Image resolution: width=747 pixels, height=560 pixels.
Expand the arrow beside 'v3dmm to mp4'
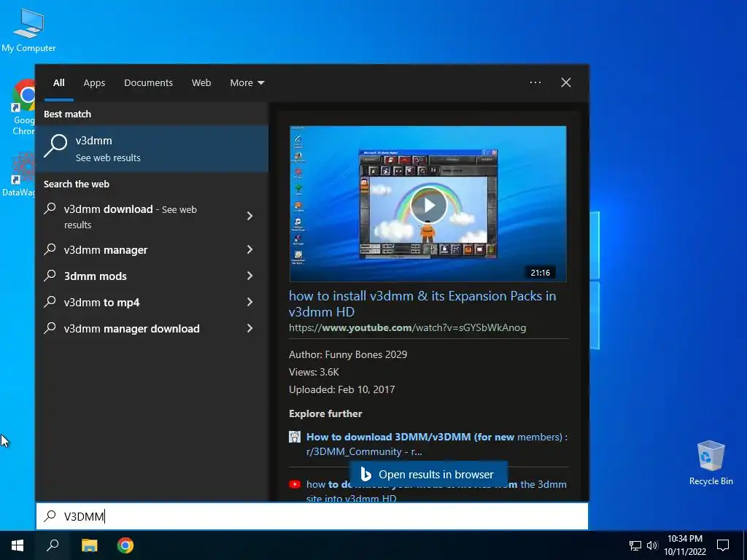click(249, 302)
